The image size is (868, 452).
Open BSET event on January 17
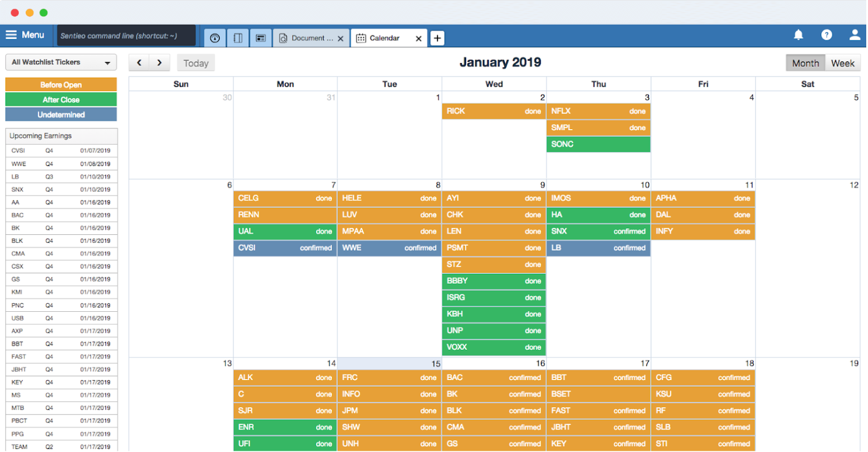[x=598, y=394]
